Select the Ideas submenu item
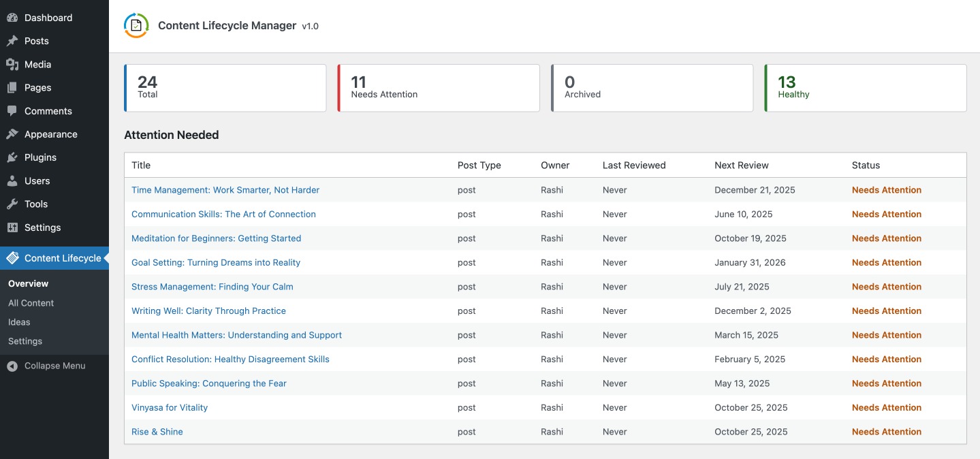Image resolution: width=980 pixels, height=459 pixels. (19, 321)
